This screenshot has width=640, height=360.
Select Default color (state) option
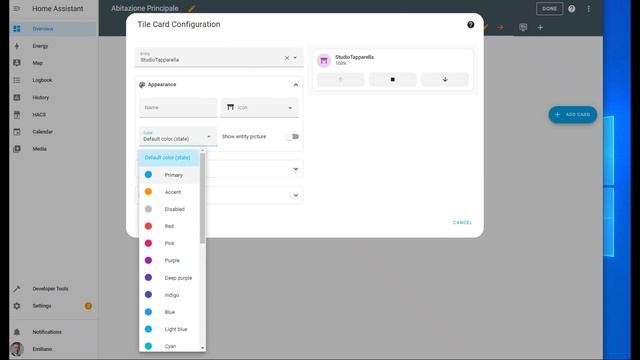pos(169,158)
